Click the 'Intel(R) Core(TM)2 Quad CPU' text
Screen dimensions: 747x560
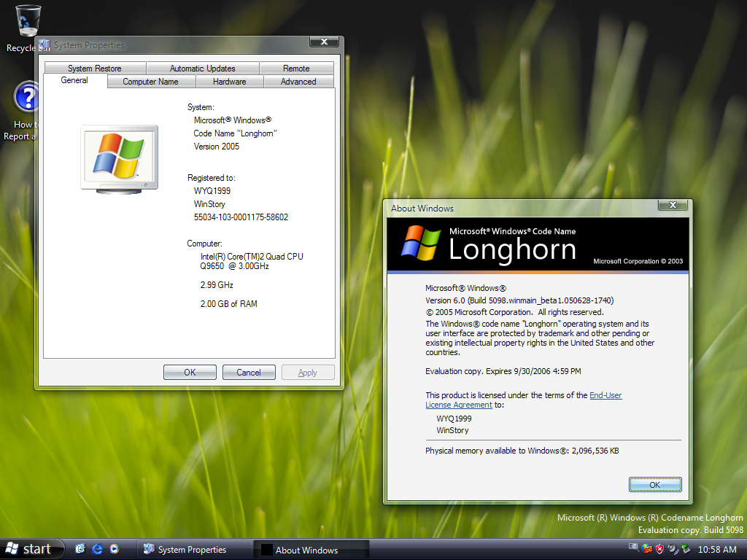252,257
